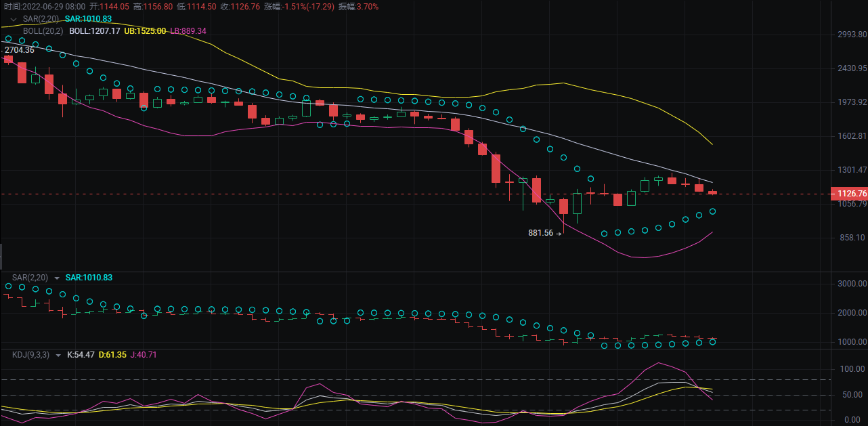Click the KDJ peak of the J line

(x=659, y=363)
